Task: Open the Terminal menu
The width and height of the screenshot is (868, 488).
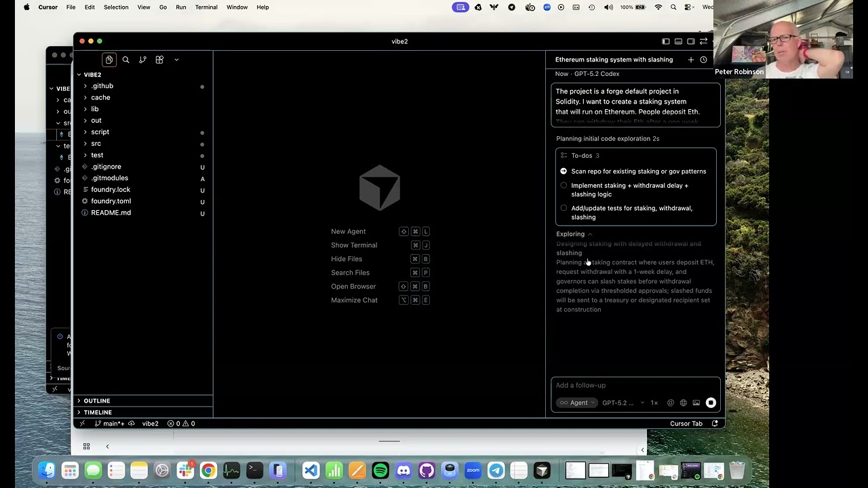Action: click(x=206, y=7)
